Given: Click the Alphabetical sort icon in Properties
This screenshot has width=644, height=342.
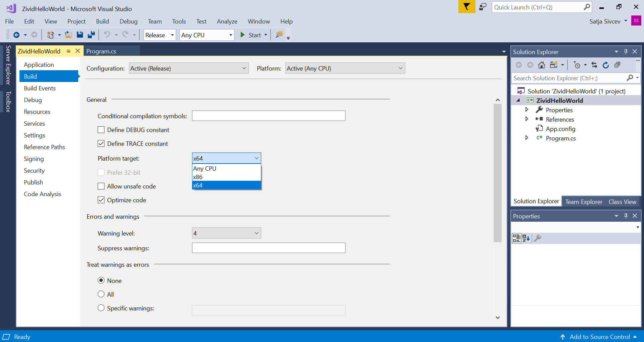Looking at the screenshot, I should pyautogui.click(x=526, y=238).
